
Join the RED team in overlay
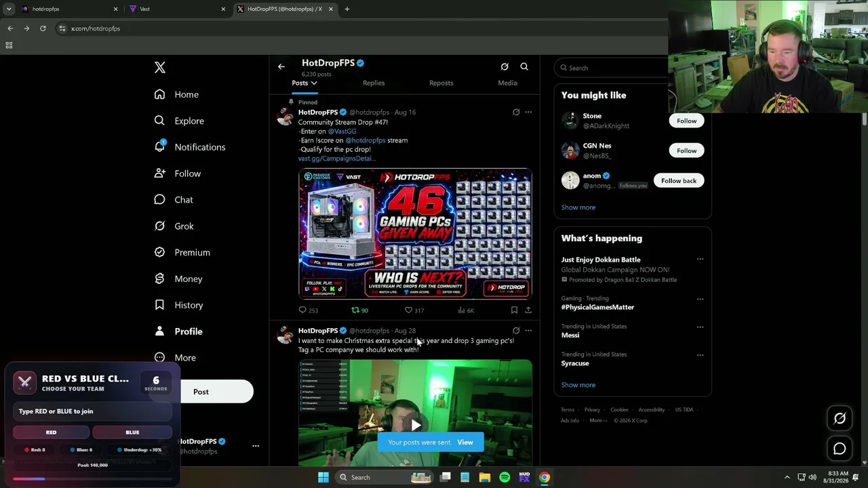(51, 432)
